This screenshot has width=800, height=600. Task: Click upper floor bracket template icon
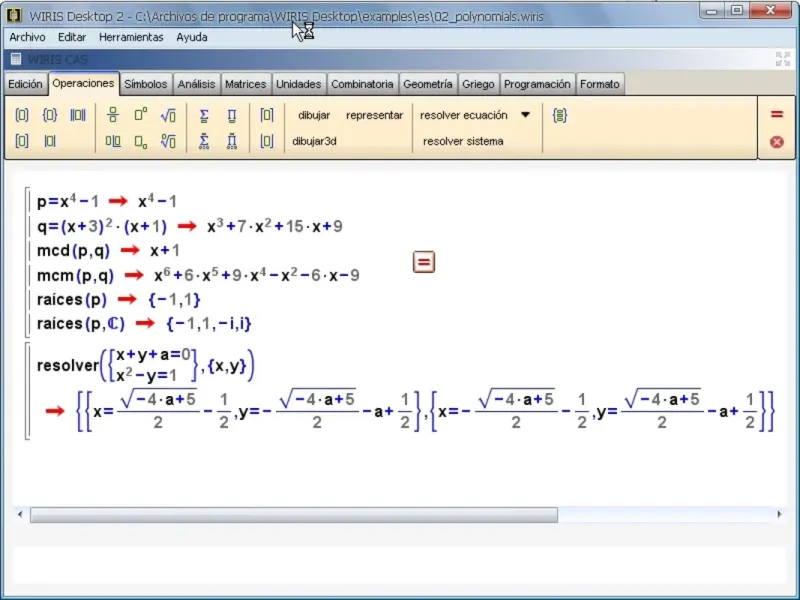click(266, 115)
